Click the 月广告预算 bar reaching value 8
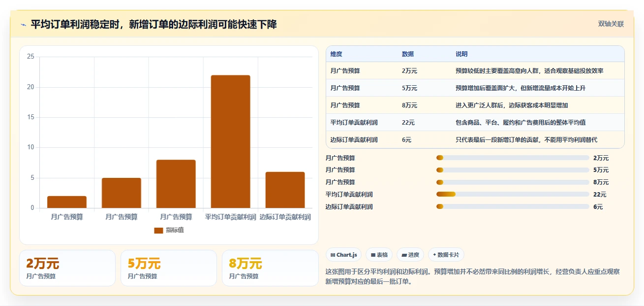The image size is (644, 306). pos(176,184)
